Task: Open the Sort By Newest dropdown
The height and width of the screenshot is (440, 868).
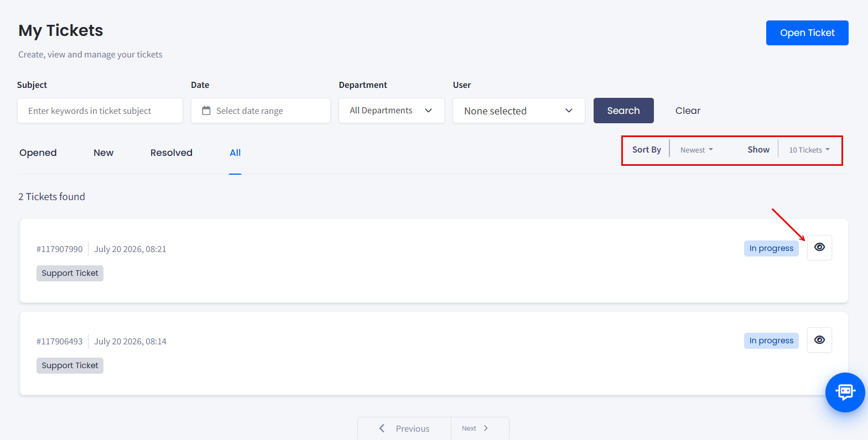Action: 697,150
